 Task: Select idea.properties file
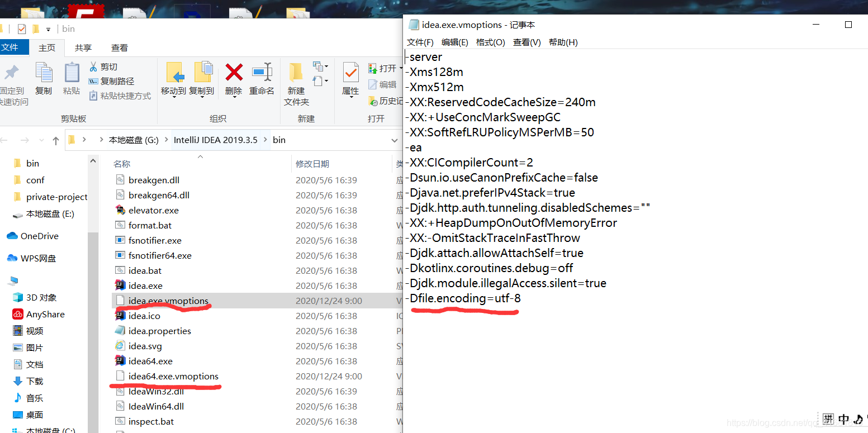[x=159, y=331]
